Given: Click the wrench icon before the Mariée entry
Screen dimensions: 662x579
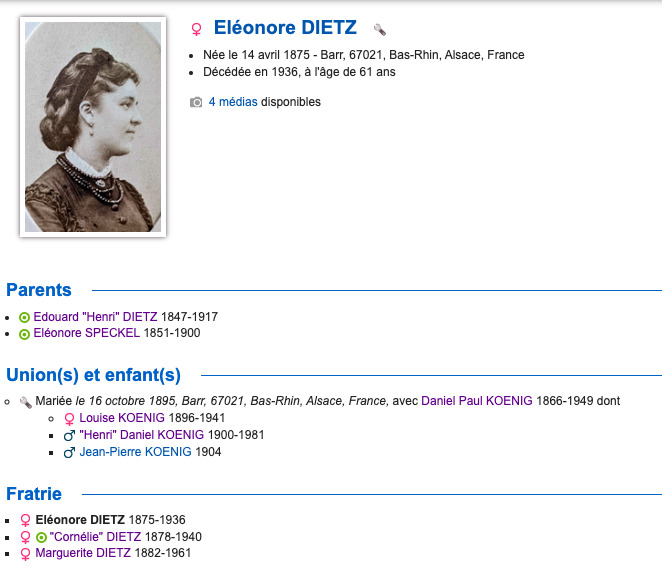Looking at the screenshot, I should click(26, 402).
